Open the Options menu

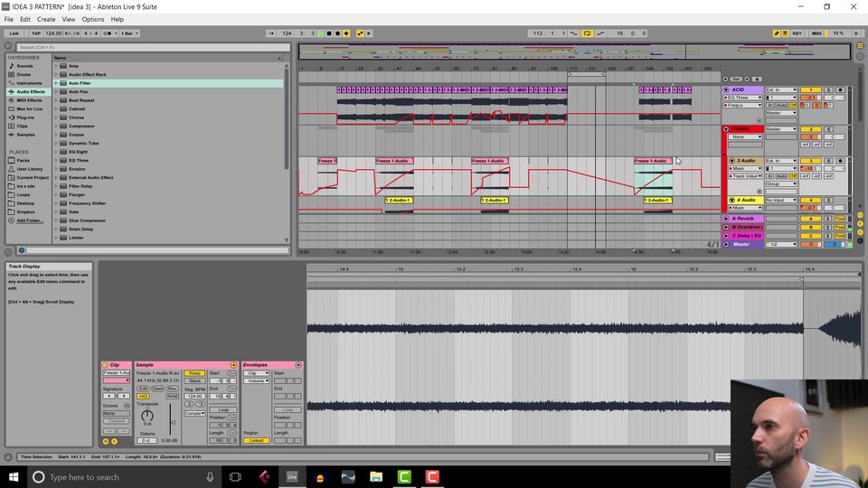point(93,19)
